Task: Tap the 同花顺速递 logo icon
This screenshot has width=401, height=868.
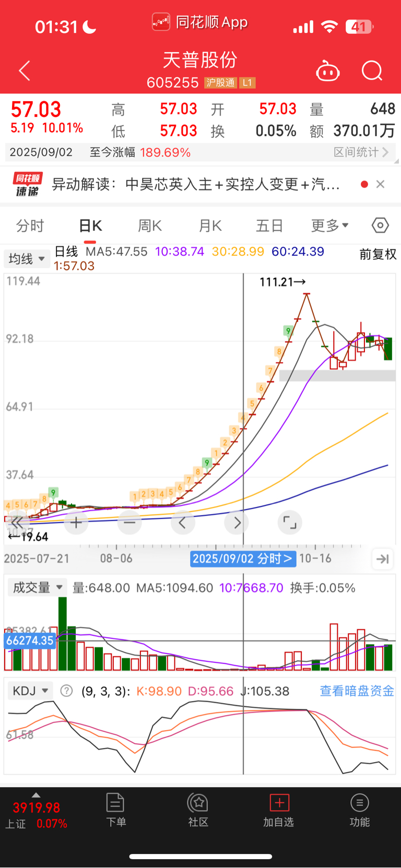Action: pyautogui.click(x=27, y=184)
